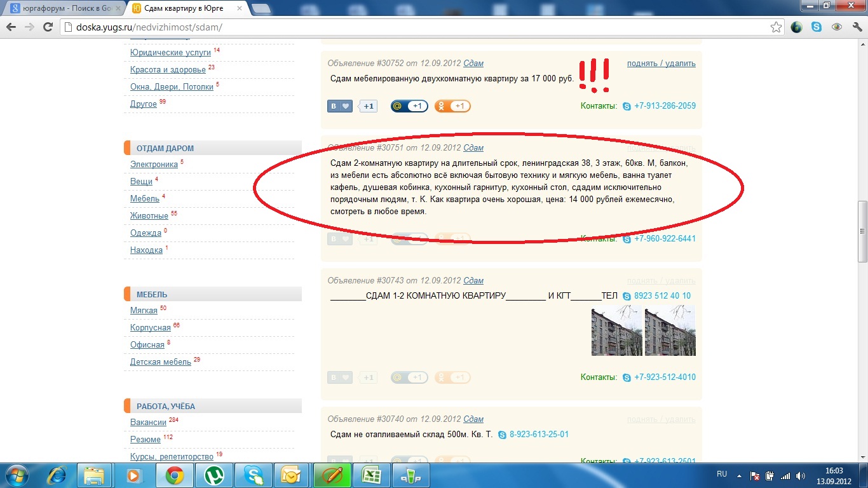Click the 'поднять / удалить' link on ad #30752

[x=661, y=64]
